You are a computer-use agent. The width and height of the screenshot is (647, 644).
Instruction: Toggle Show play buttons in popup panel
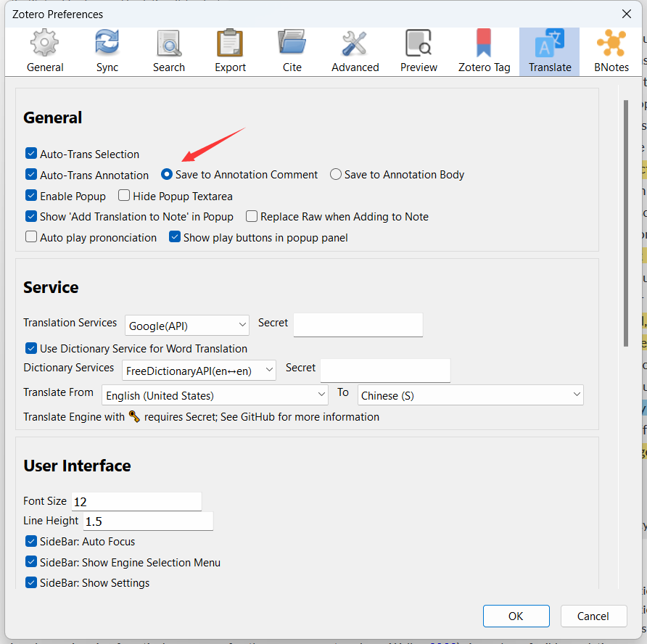175,237
